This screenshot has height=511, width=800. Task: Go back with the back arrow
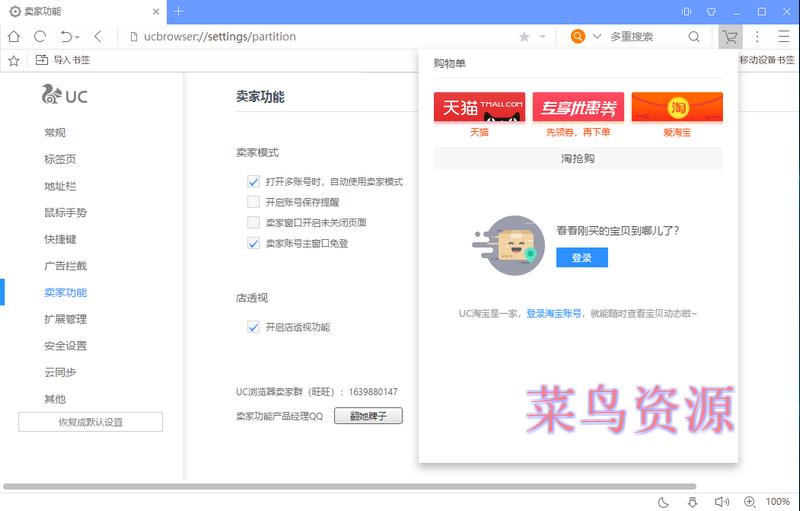click(x=98, y=36)
